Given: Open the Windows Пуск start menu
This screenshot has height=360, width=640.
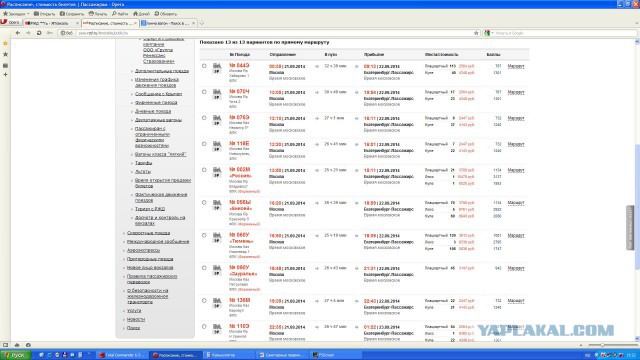Looking at the screenshot, I should [x=16, y=355].
